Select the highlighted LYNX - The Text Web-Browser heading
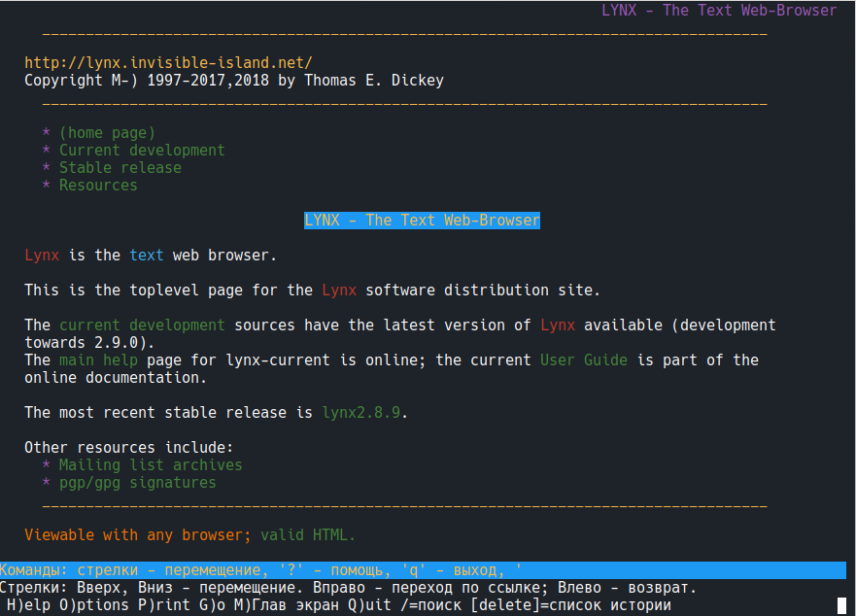Viewport: 856px width, 616px height. (x=422, y=221)
